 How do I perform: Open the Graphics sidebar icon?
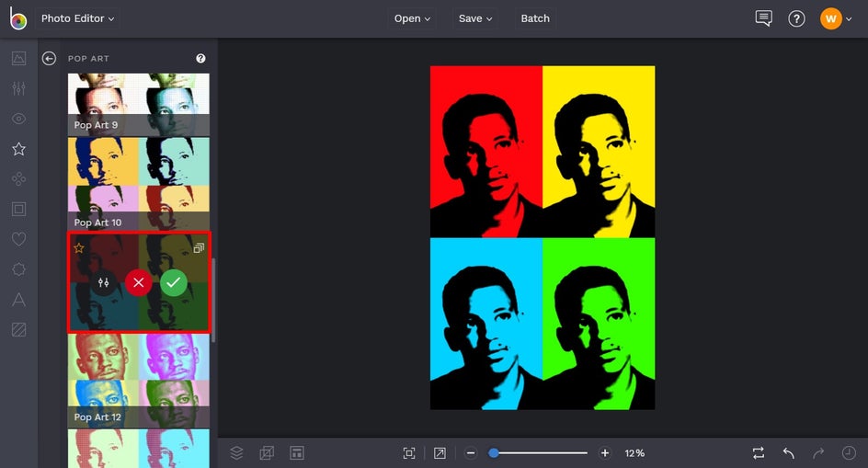[18, 269]
